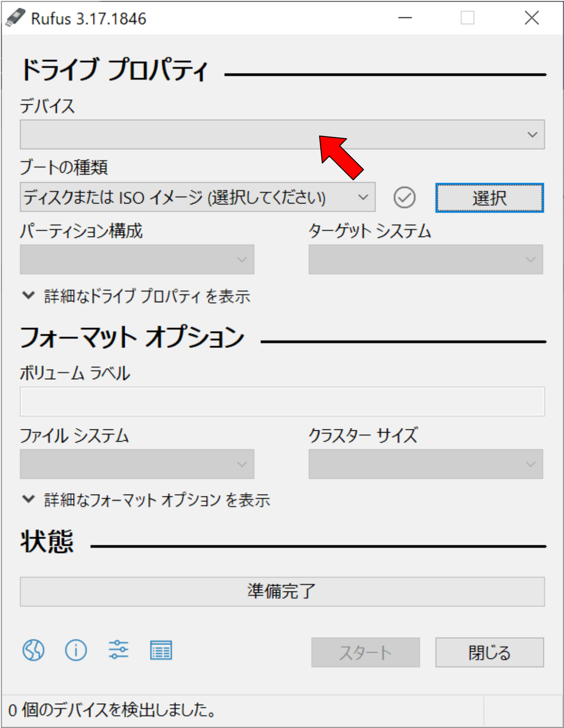
Task: Open the パーティション構成 dropdown
Action: (x=137, y=259)
